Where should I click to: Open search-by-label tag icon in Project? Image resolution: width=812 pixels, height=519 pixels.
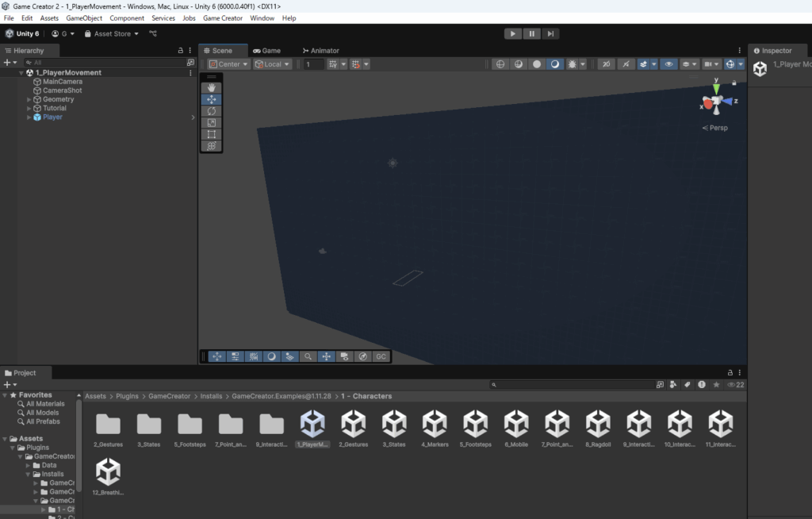click(x=688, y=385)
